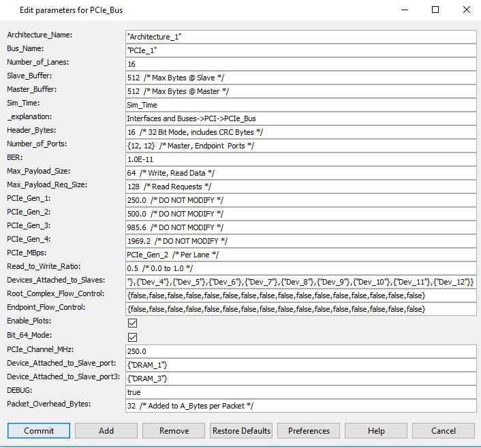Image resolution: width=481 pixels, height=448 pixels.
Task: Click the DEBUG value field
Action: [300, 392]
